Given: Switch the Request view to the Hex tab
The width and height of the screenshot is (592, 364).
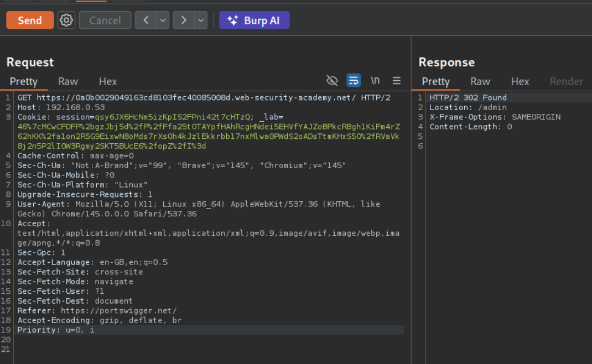Looking at the screenshot, I should (108, 81).
